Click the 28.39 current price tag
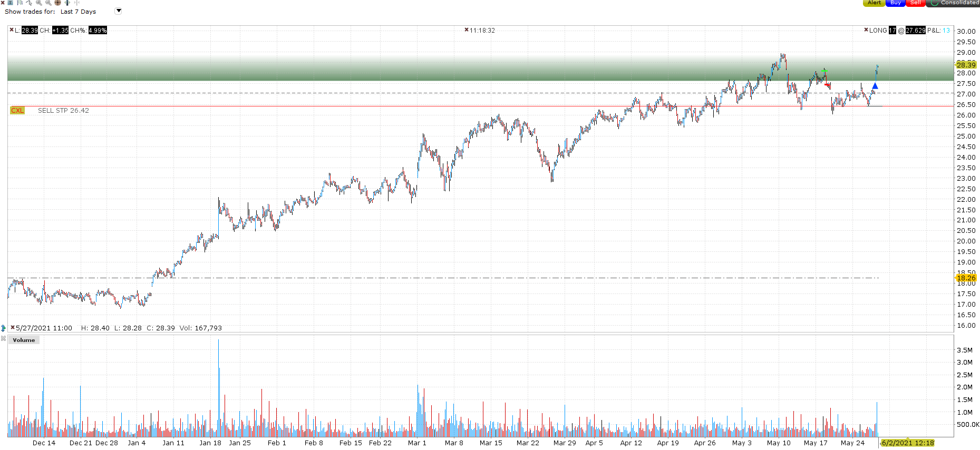The width and height of the screenshot is (980, 450). point(966,65)
